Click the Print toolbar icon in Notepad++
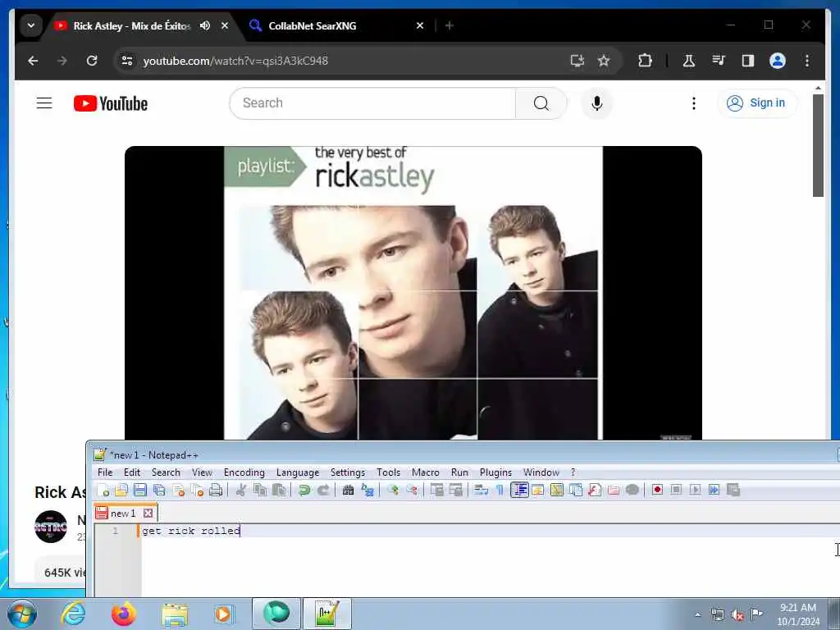This screenshot has width=840, height=630. point(216,490)
